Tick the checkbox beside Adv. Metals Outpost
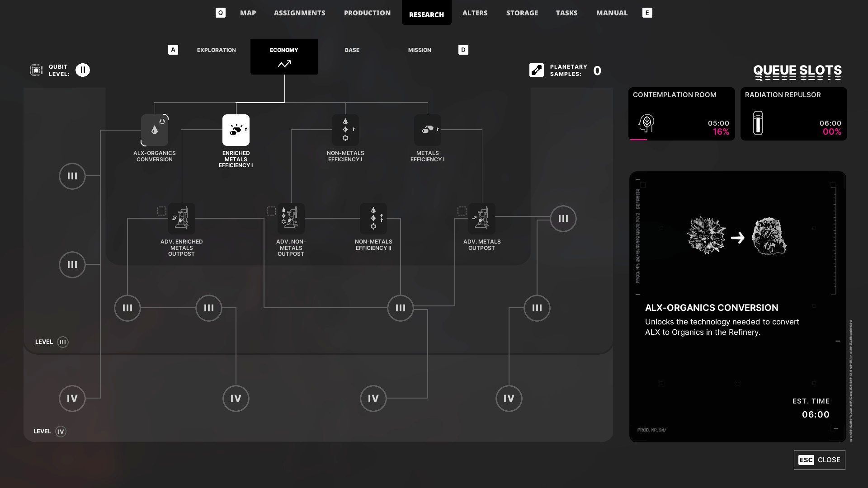 click(x=462, y=211)
